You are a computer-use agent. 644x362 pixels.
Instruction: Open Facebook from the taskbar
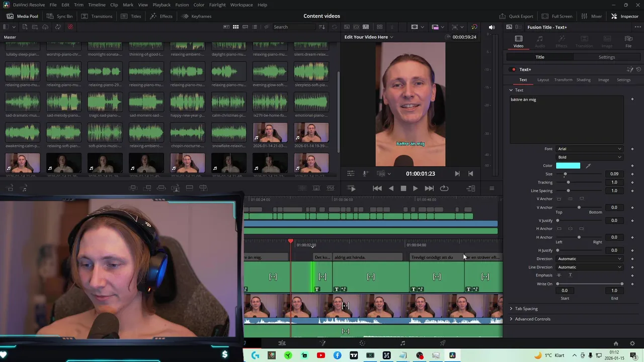tap(337, 355)
